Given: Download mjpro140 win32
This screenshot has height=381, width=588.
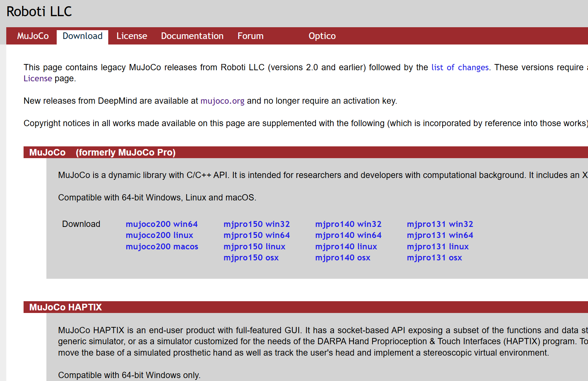Looking at the screenshot, I should [348, 224].
